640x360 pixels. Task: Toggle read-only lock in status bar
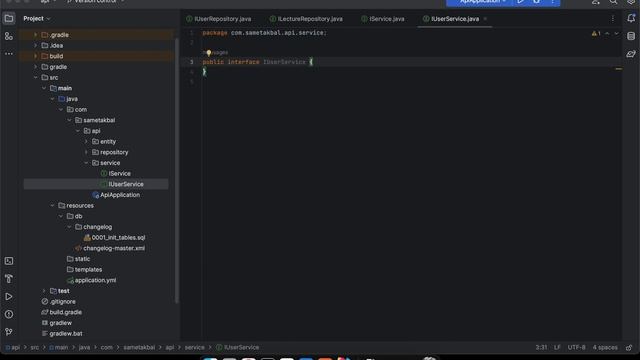coord(629,348)
